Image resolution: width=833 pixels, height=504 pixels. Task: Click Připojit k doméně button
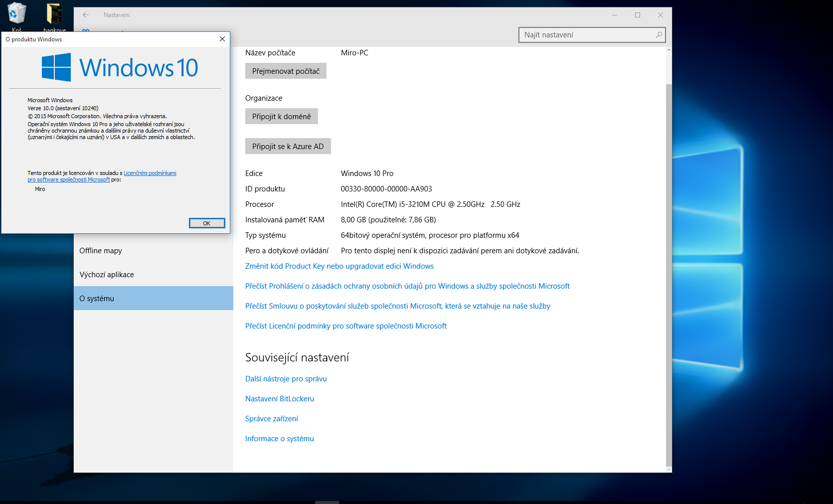pyautogui.click(x=281, y=116)
